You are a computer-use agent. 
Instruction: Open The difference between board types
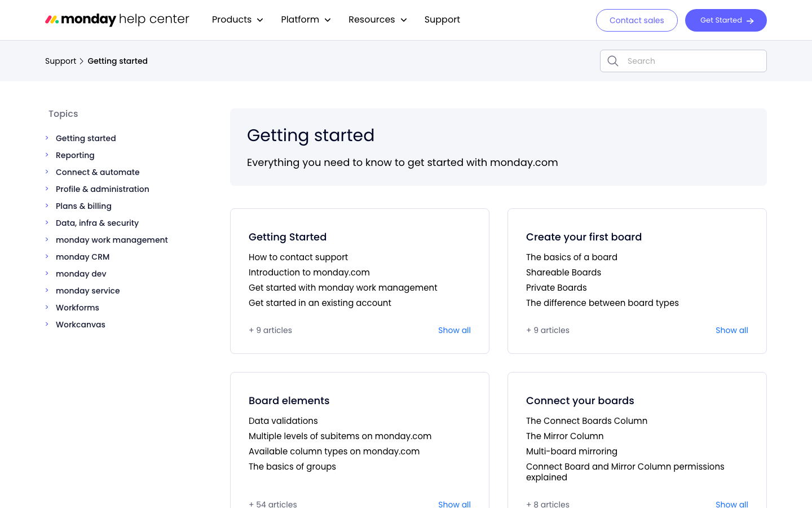(x=602, y=303)
